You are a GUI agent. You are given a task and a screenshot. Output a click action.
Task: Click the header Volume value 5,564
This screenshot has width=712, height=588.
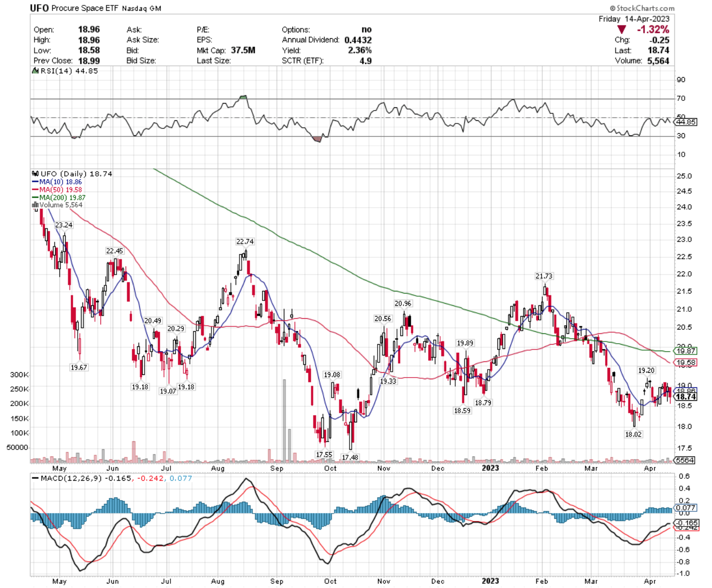[658, 60]
